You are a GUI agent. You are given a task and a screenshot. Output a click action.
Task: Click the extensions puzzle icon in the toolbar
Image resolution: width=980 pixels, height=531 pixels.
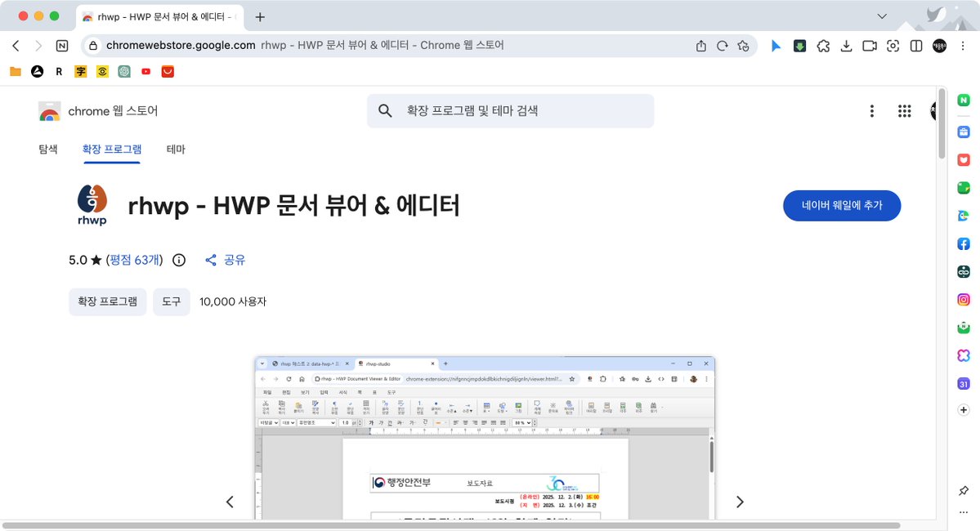click(823, 46)
